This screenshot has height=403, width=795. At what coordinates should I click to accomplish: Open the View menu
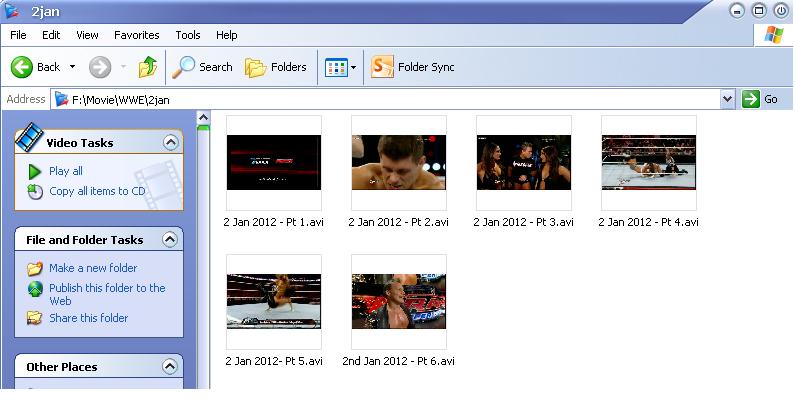(87, 35)
